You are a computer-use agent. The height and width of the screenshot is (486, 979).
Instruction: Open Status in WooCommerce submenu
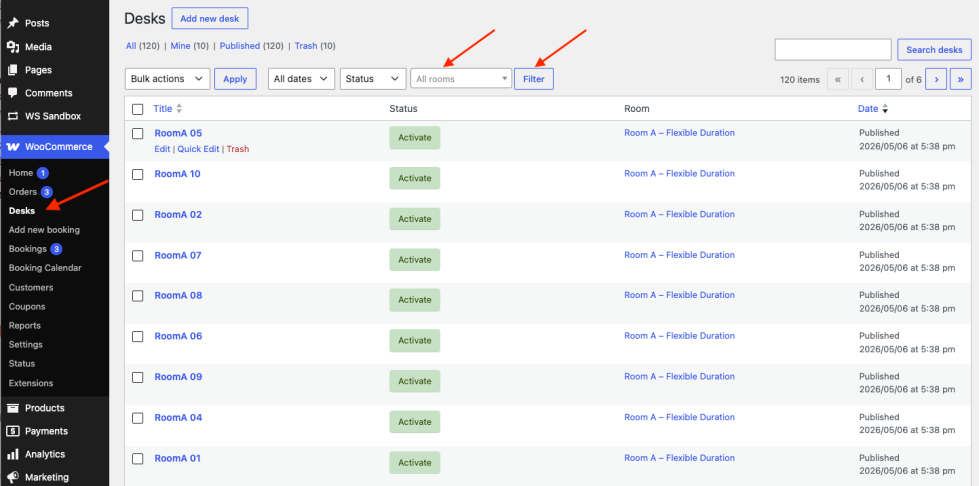[x=22, y=364]
